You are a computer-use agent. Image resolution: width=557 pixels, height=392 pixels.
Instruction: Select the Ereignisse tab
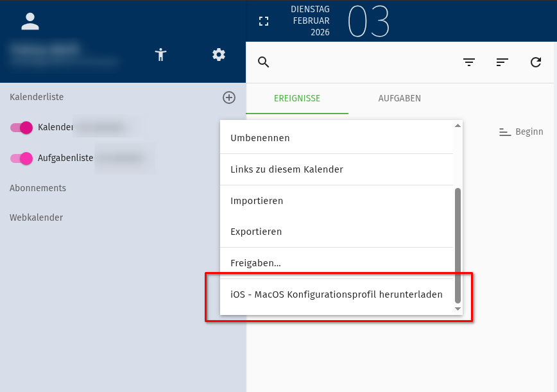[297, 98]
